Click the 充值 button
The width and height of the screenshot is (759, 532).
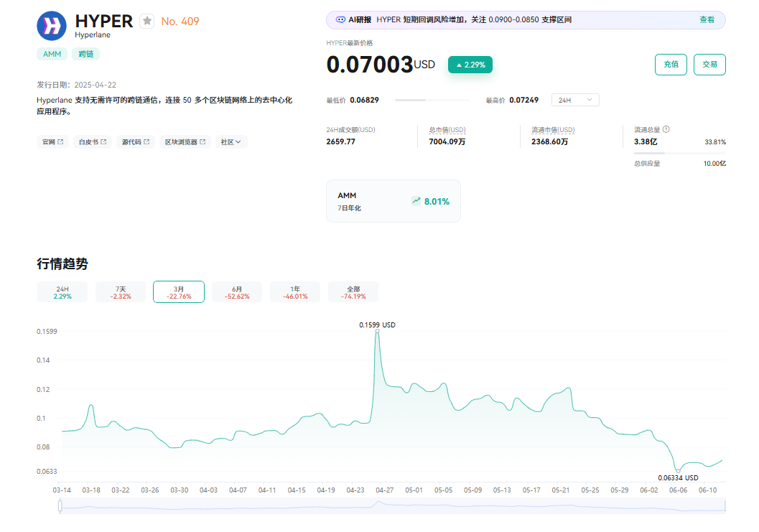point(671,65)
